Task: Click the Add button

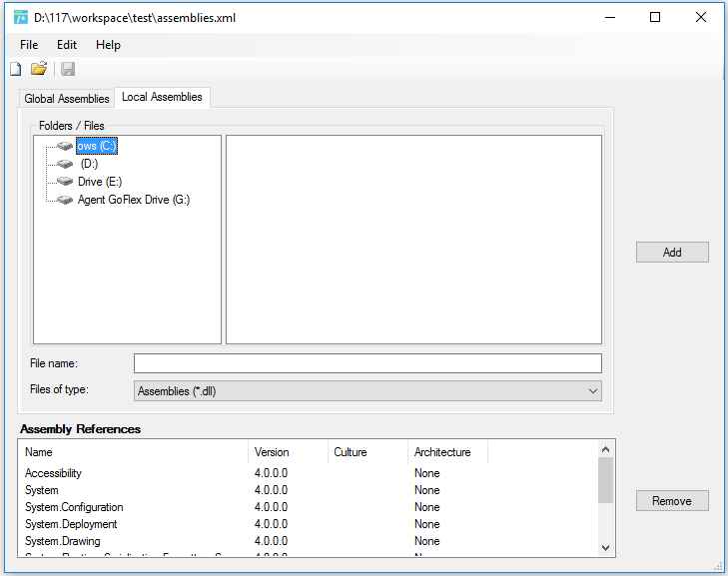Action: click(x=672, y=252)
